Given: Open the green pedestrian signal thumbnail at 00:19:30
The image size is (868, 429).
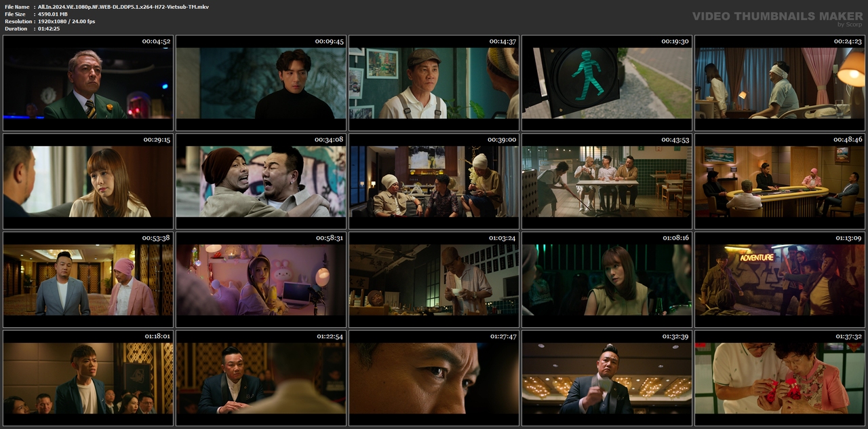Looking at the screenshot, I should coord(607,83).
